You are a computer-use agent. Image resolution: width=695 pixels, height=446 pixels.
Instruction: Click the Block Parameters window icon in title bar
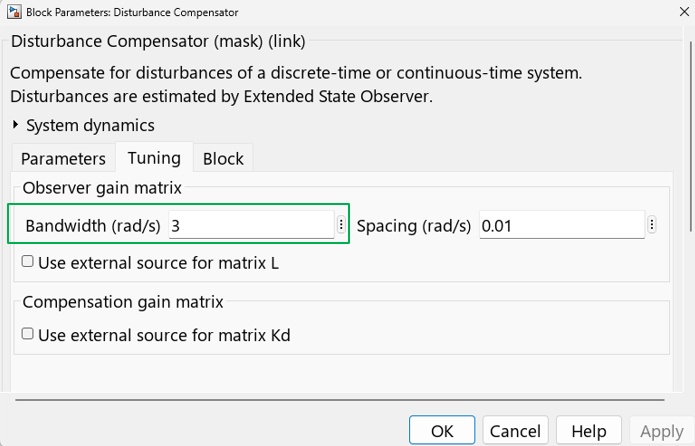click(x=13, y=13)
